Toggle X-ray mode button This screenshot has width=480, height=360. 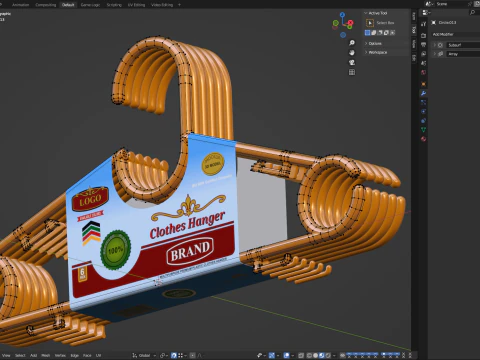tap(301, 355)
